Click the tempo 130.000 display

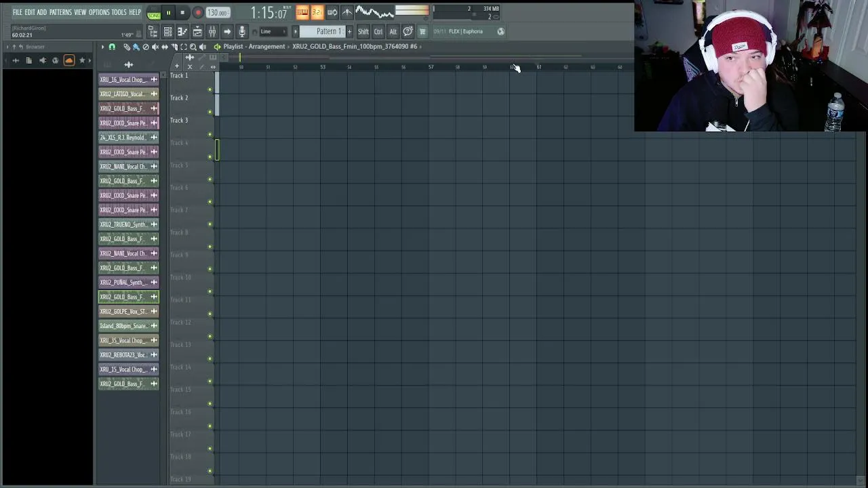217,13
